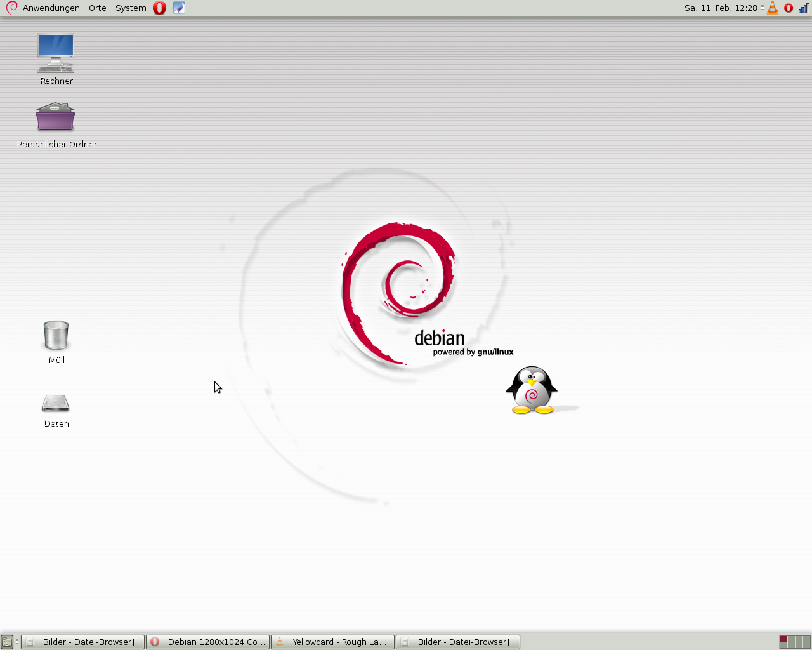Select the Daten drive icon
This screenshot has width=812, height=650.
coord(56,403)
